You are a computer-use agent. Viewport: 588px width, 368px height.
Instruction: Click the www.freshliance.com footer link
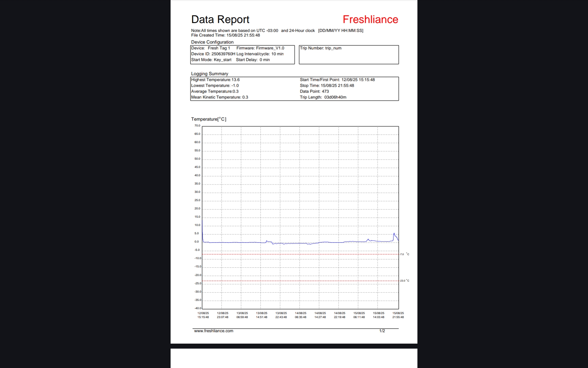tap(213, 331)
